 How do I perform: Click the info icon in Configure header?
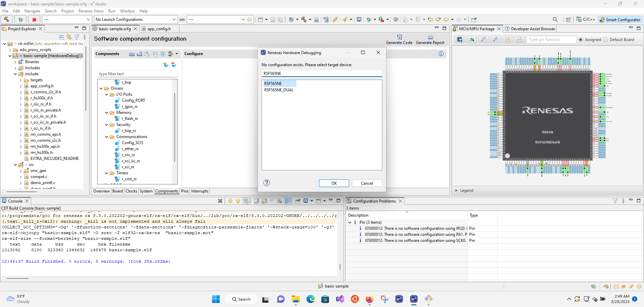coord(441,54)
